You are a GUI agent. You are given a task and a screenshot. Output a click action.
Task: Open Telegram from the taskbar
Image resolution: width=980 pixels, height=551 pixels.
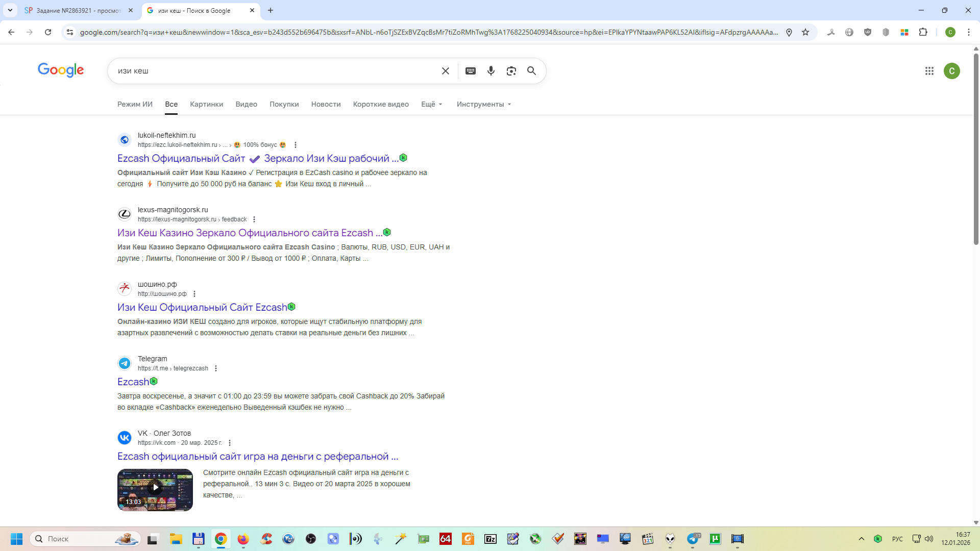(693, 539)
